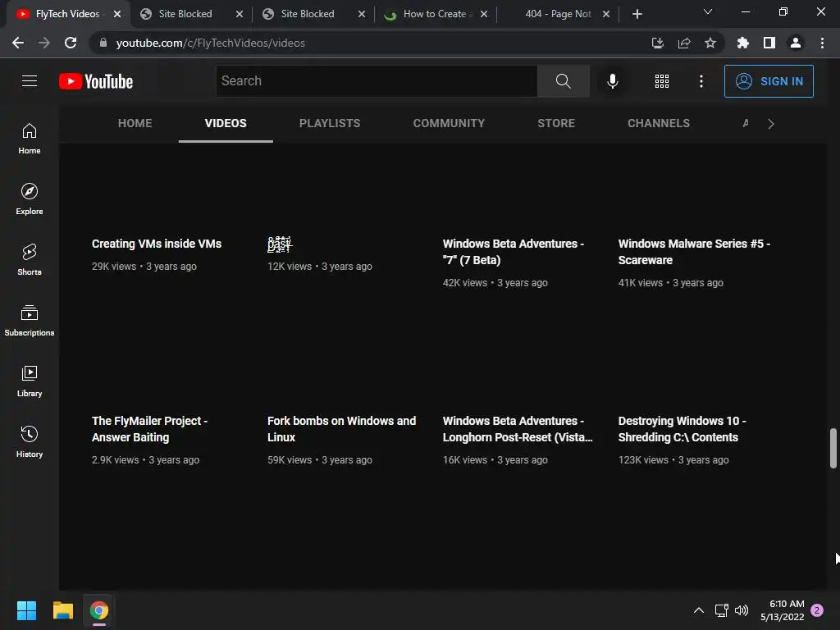This screenshot has width=840, height=630.
Task: Expand more channel tabs with right chevron
Action: click(771, 124)
